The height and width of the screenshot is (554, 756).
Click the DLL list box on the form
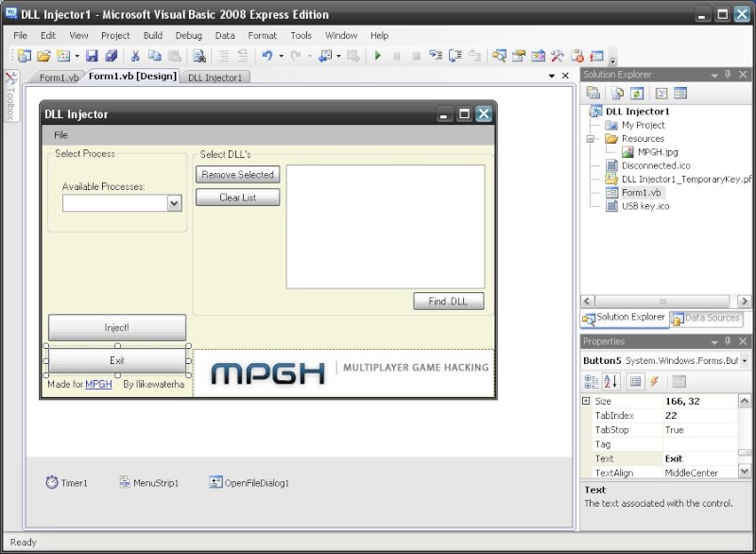tap(386, 227)
